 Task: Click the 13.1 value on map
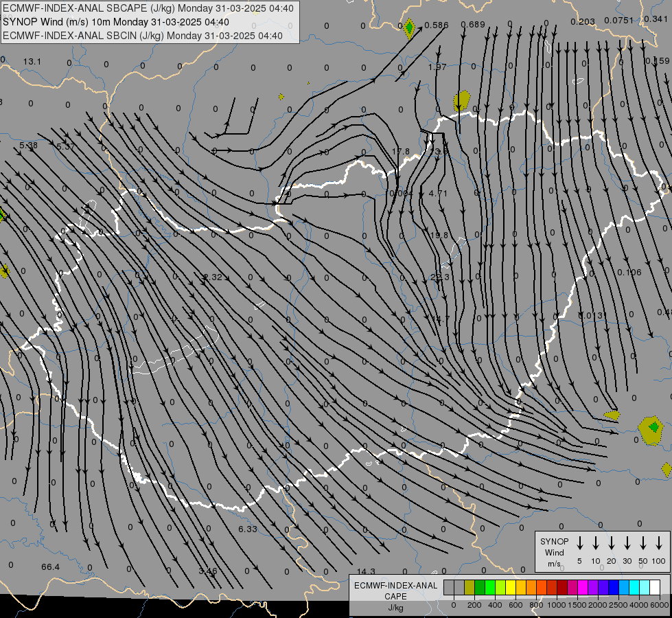click(x=32, y=62)
